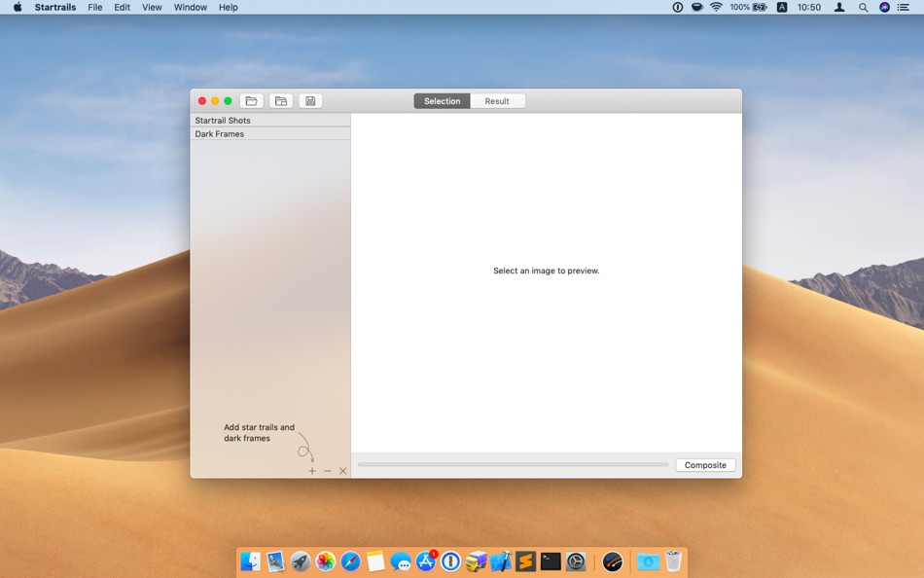Screen dimensions: 924x578
Task: Click the Spotlight search icon in menu bar
Action: tap(863, 7)
